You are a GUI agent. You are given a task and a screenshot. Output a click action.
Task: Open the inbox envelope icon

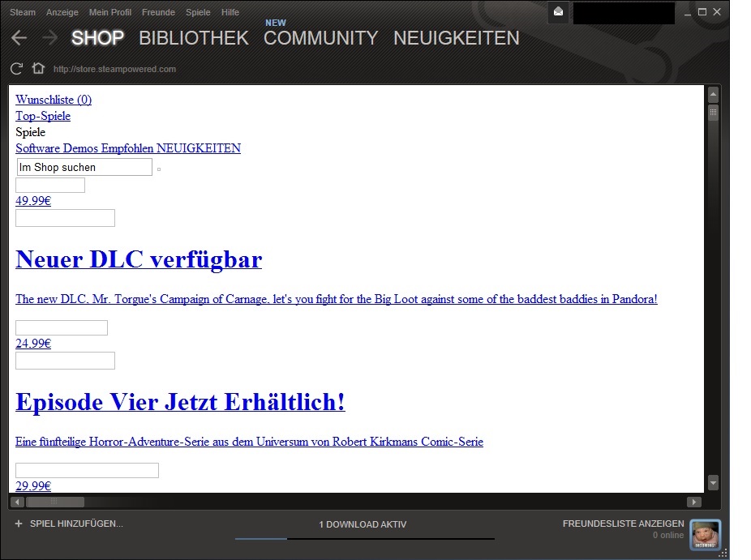559,12
